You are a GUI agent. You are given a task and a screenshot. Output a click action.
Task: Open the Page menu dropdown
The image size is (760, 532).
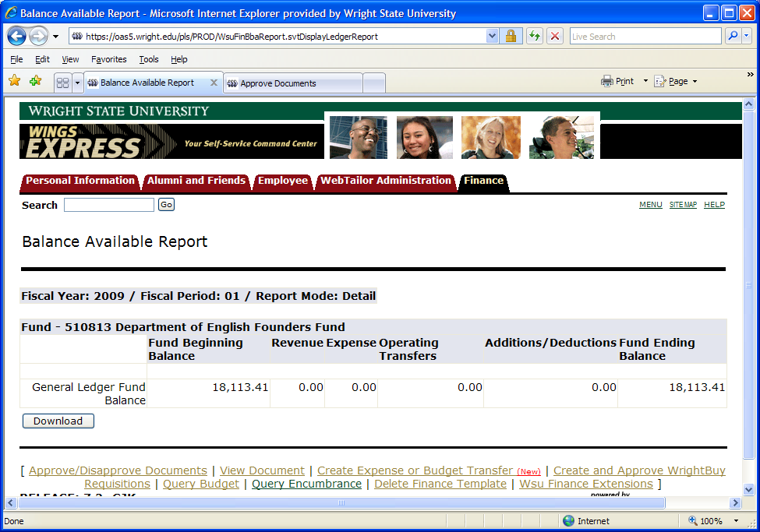point(677,81)
